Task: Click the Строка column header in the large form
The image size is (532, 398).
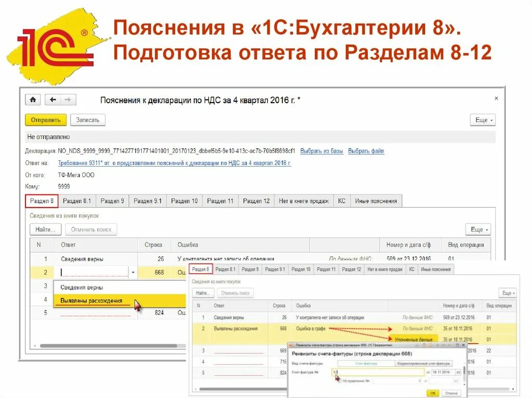Action: pos(153,245)
